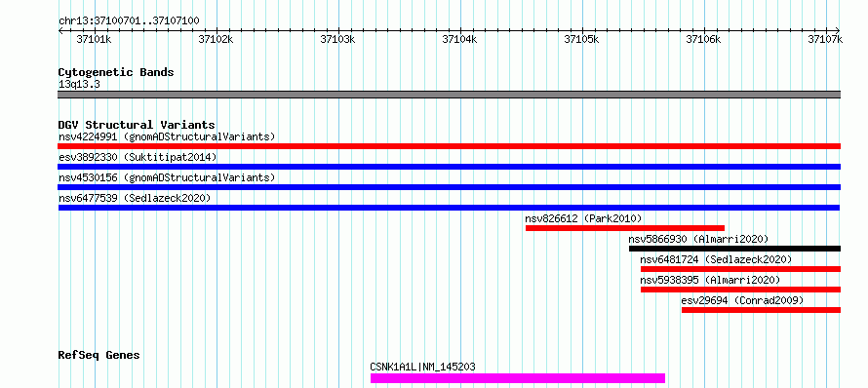
Task: Open the nsv5866930 (Almarri2020) label
Action: click(x=698, y=239)
